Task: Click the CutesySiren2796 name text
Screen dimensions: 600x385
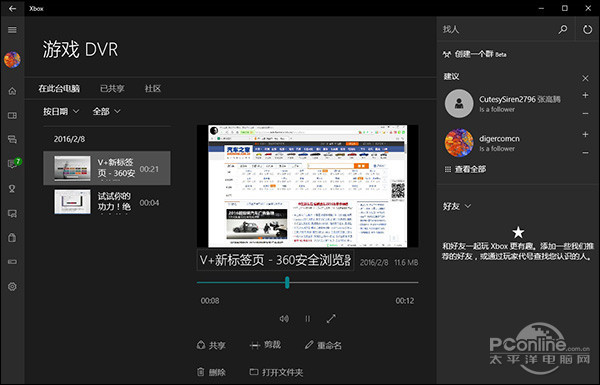Action: click(507, 99)
